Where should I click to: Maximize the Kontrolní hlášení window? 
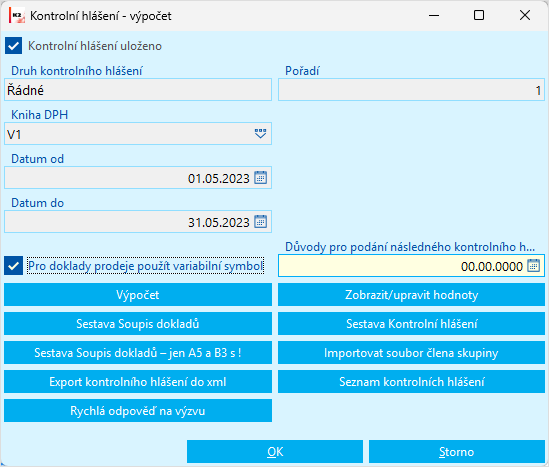[479, 15]
